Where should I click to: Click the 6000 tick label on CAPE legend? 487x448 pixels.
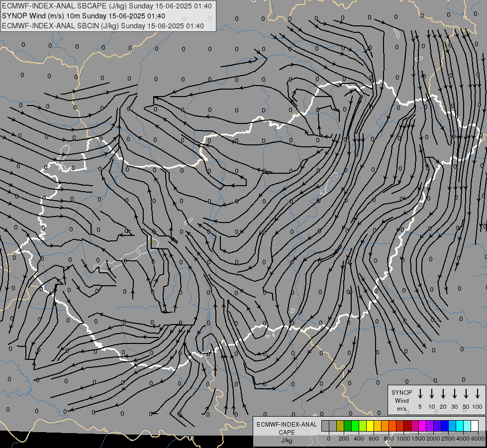[x=478, y=439]
